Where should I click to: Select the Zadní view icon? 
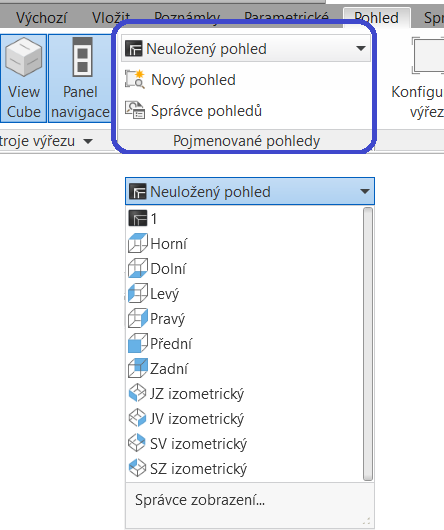[138, 368]
